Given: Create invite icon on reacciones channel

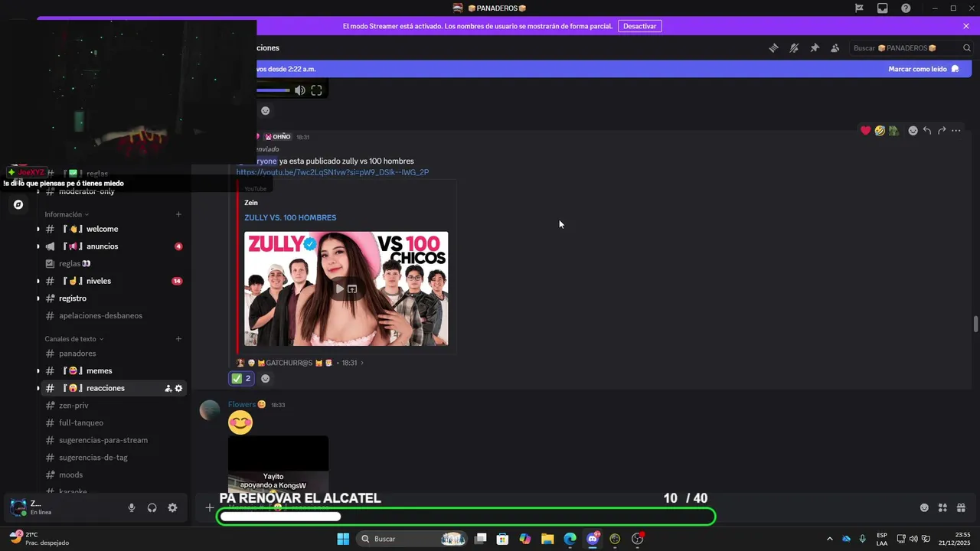Looking at the screenshot, I should [168, 389].
